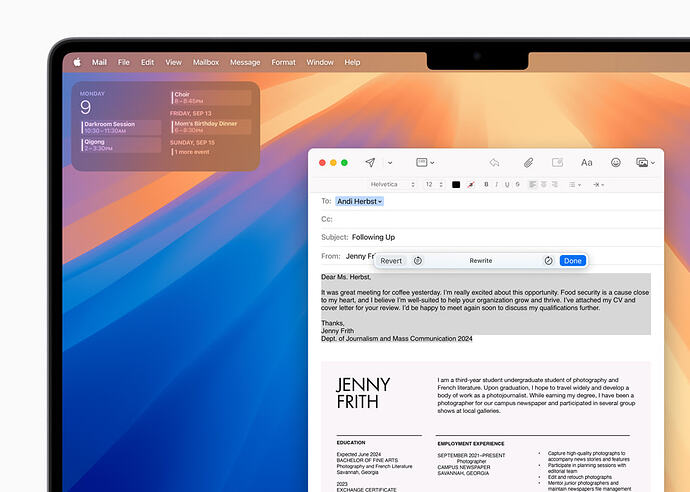Open the Mail menu
690x492 pixels.
(x=99, y=62)
